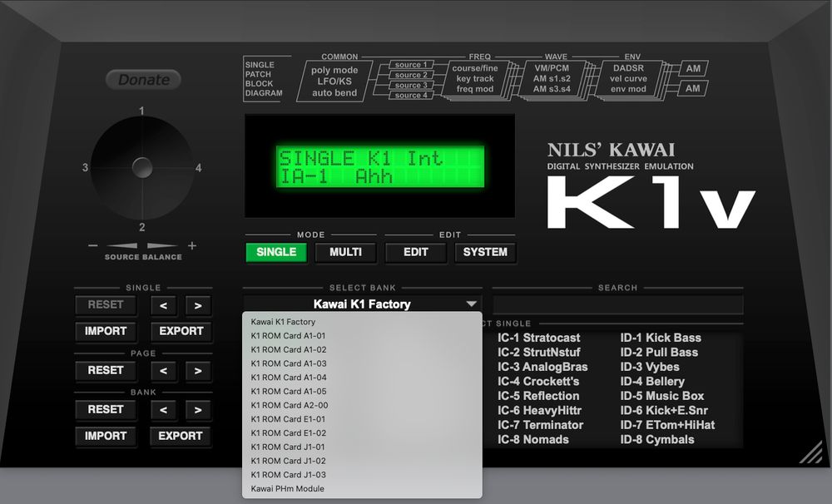
Task: Choose K1 ROM Card A1-04
Action: [x=362, y=378]
